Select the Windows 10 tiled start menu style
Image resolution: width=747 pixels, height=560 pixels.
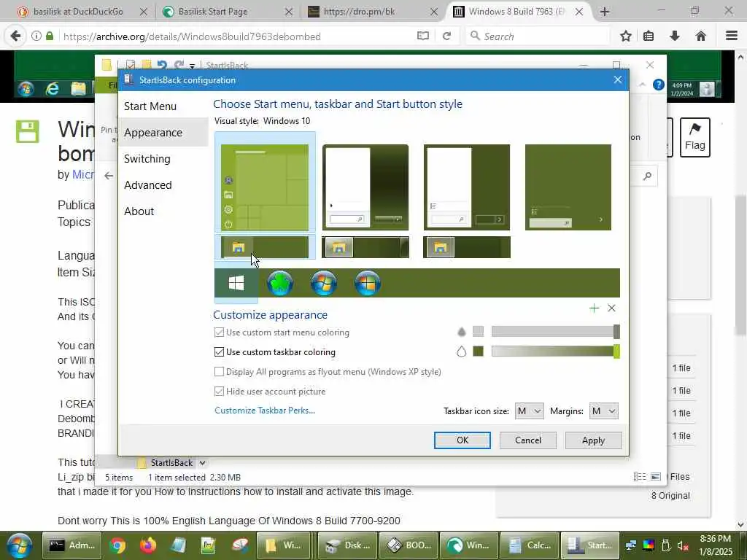coord(265,187)
